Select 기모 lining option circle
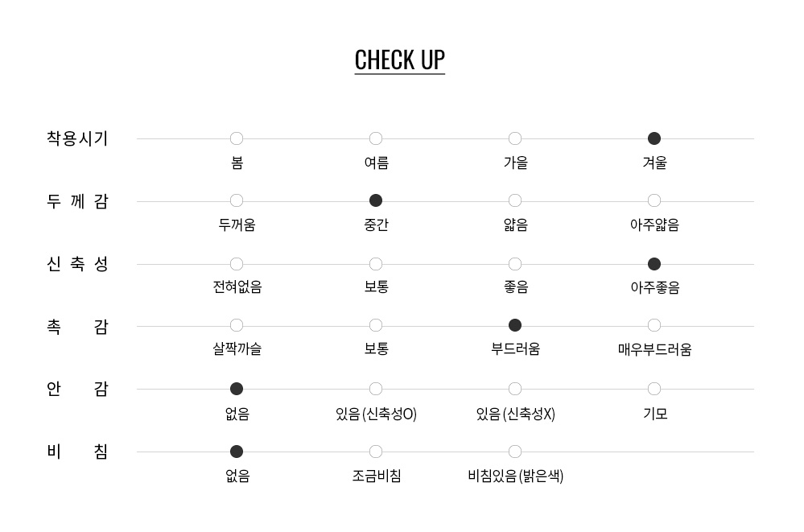This screenshot has height=532, width=804. coord(654,389)
